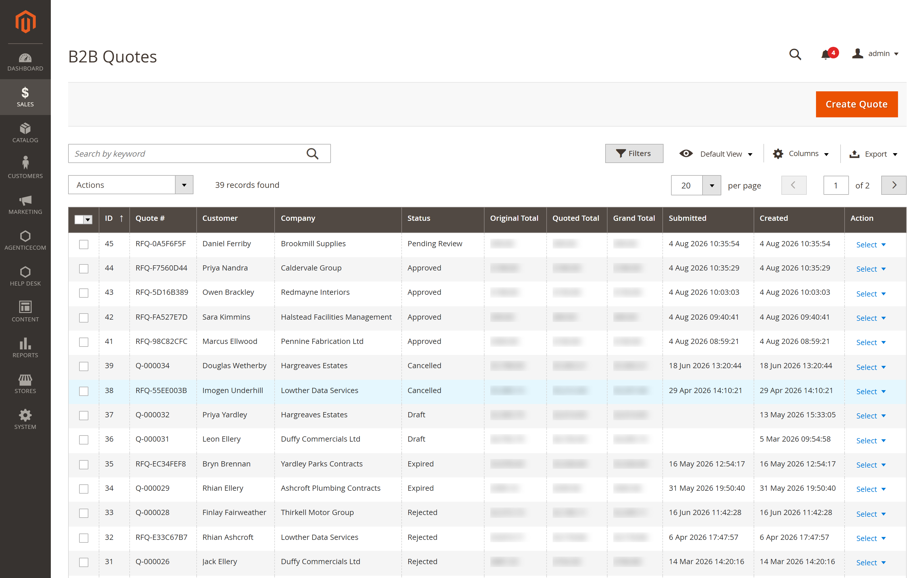Image resolution: width=924 pixels, height=578 pixels.
Task: Open the Help Desk sidebar menu
Action: 25,276
